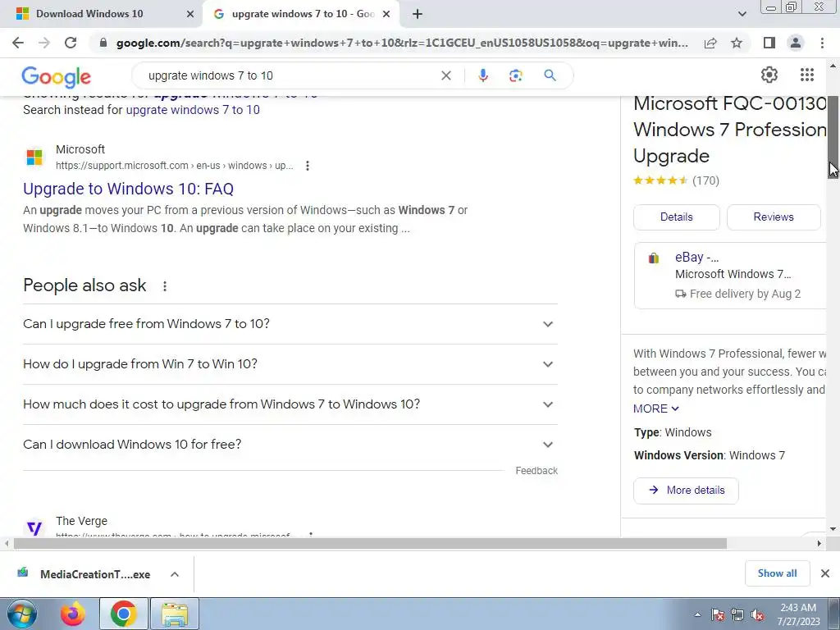Open Windows Explorer from taskbar
Screen dimensions: 840x630
(x=175, y=614)
